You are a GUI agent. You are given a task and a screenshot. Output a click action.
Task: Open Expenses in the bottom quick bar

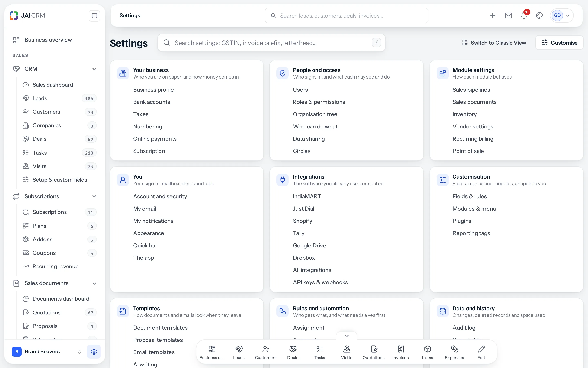[x=454, y=352]
